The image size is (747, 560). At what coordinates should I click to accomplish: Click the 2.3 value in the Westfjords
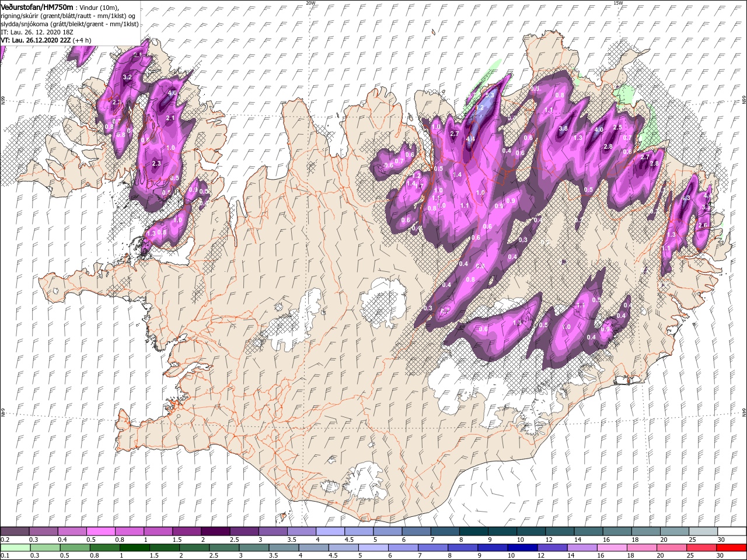coord(156,164)
